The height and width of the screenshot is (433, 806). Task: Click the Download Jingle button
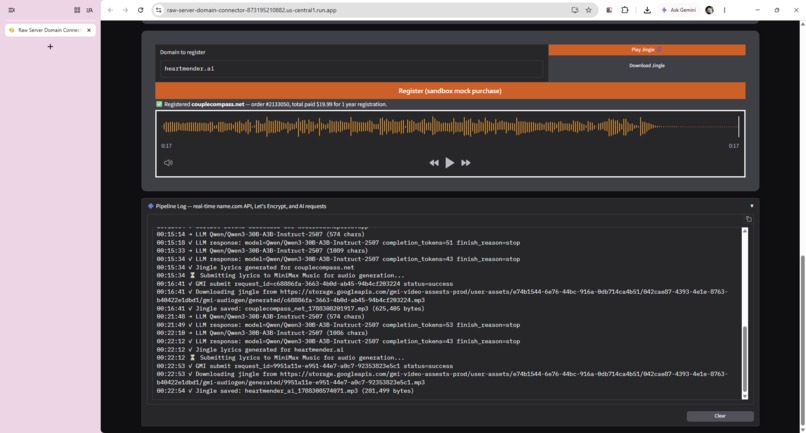[647, 65]
